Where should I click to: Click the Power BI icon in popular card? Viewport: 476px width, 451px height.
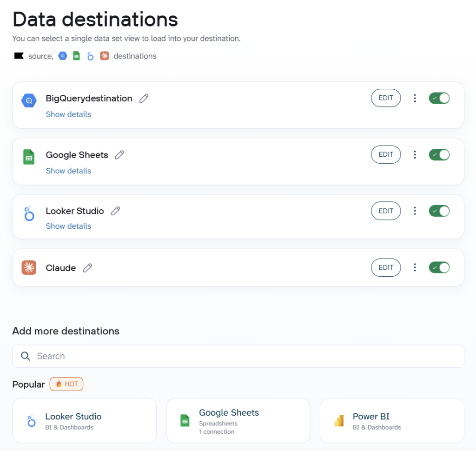(x=339, y=421)
